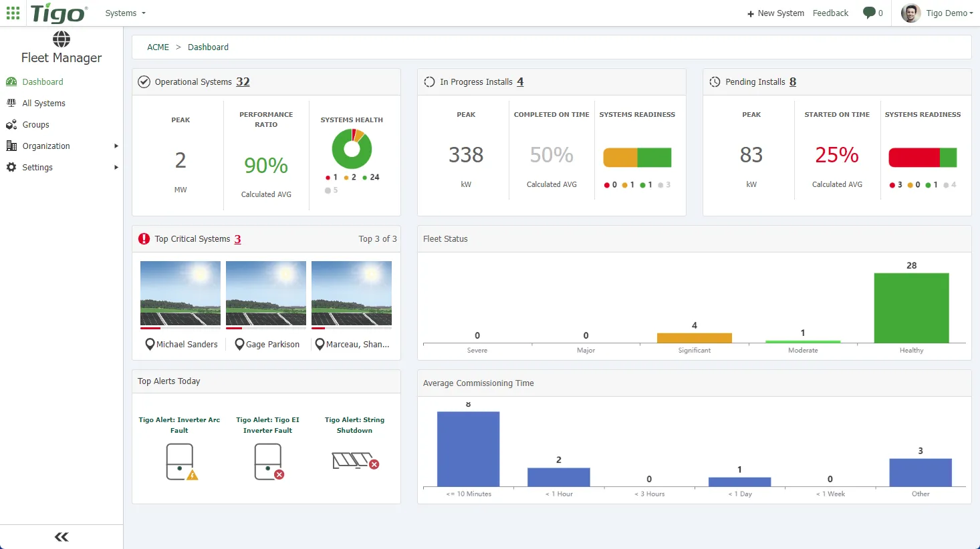
Task: Click Feedback in the top menu bar
Action: [830, 13]
